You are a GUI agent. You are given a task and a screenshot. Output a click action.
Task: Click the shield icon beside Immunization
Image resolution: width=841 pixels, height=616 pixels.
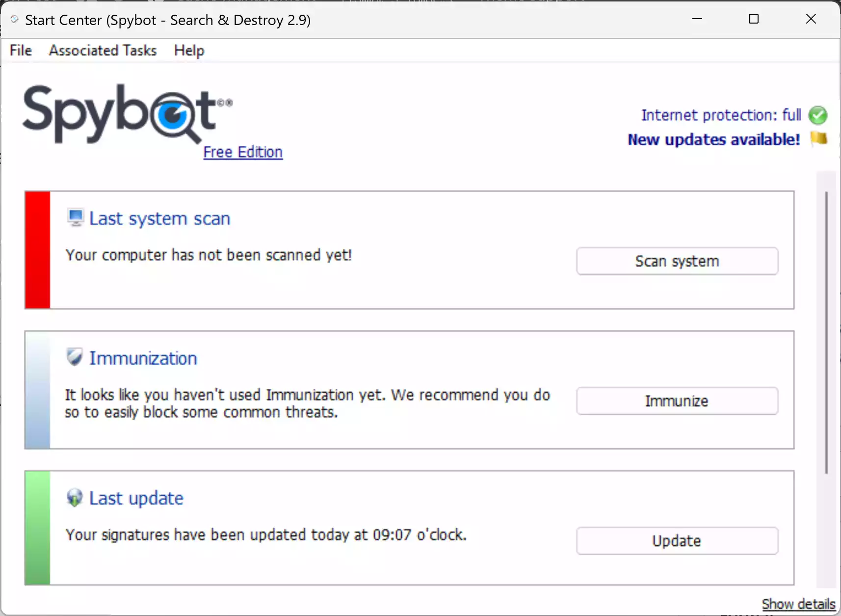(74, 357)
